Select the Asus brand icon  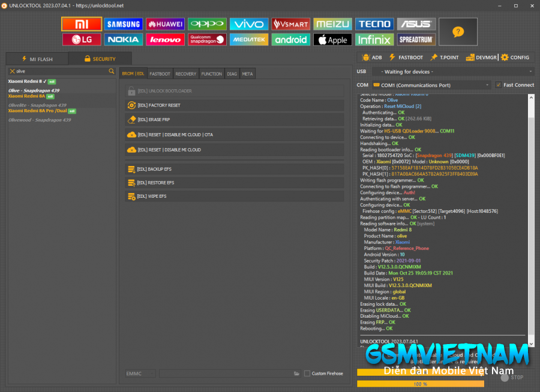[416, 24]
